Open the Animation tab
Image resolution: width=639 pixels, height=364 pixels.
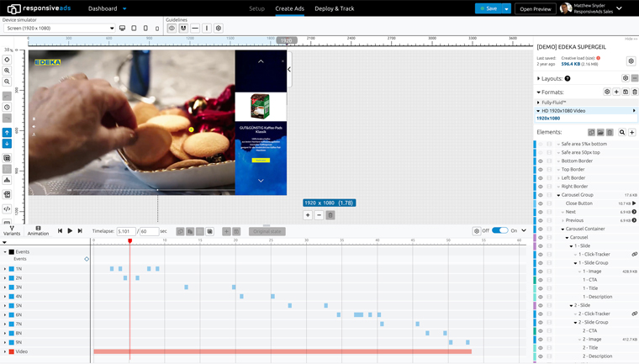click(x=39, y=230)
